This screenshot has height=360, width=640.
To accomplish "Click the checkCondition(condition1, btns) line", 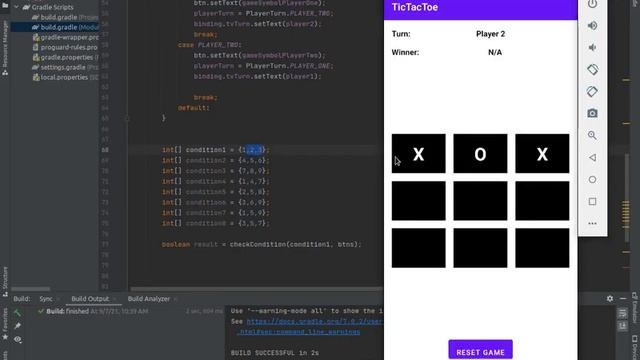I will coord(261,244).
